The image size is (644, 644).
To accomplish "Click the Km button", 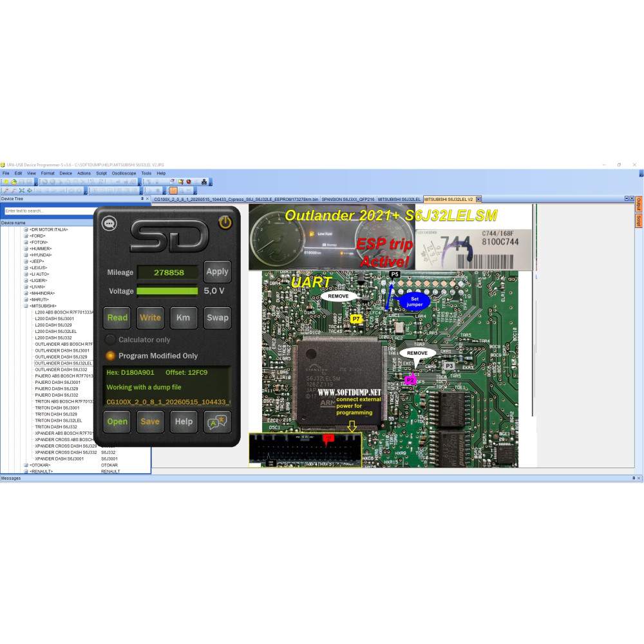I will click(183, 317).
